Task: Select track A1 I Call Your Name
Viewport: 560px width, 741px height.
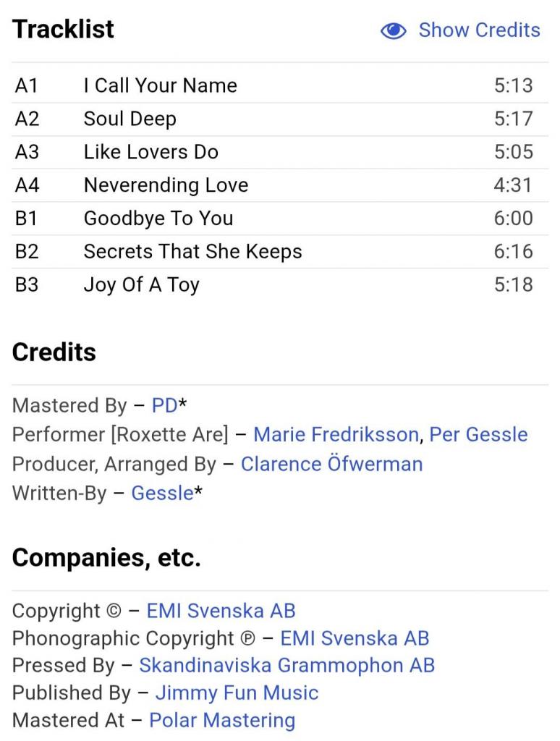Action: point(280,86)
